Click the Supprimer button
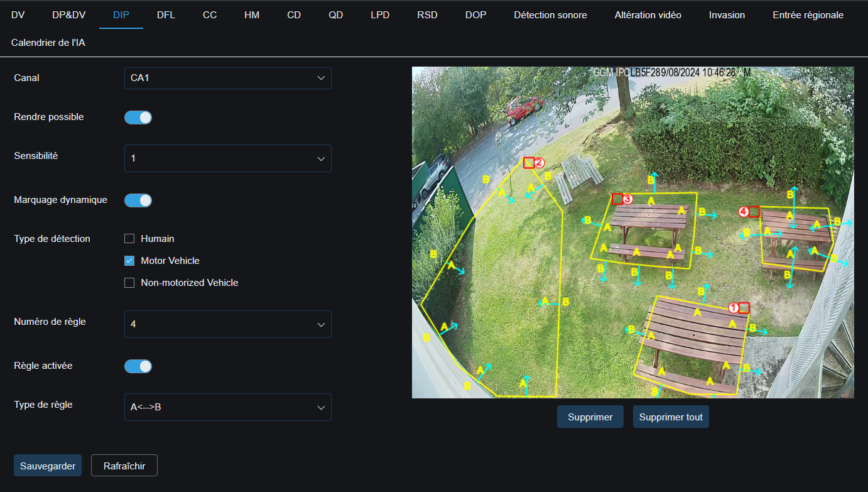 tap(589, 416)
